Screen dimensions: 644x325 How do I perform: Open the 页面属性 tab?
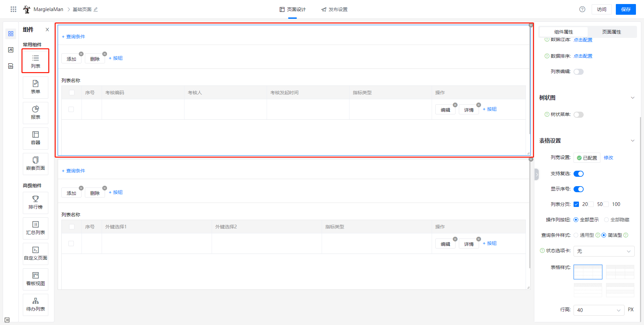click(611, 32)
